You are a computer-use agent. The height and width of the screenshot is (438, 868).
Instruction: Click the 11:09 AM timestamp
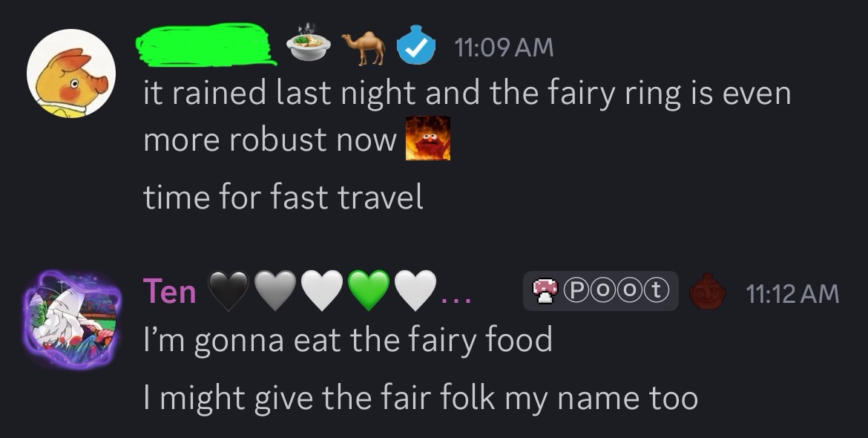[504, 47]
